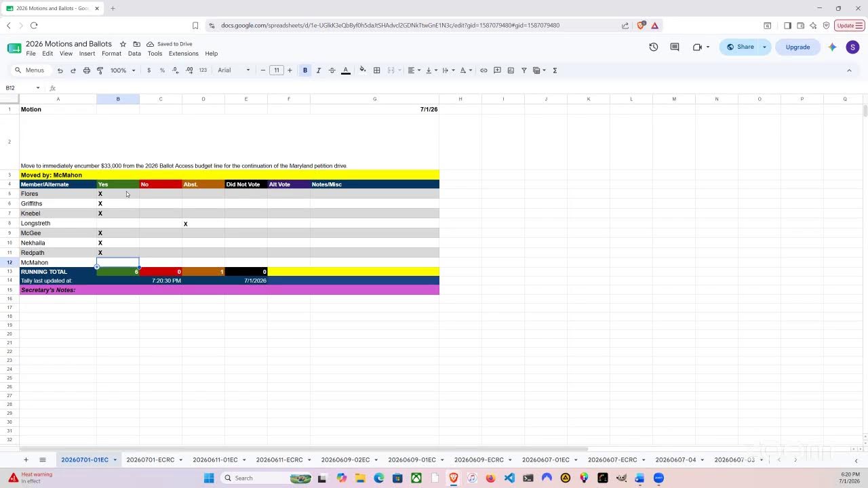Open horizontal align dropdown
The width and height of the screenshot is (868, 488).
[x=414, y=70]
